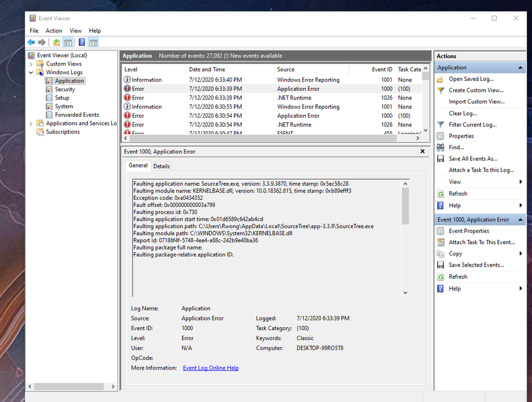Close the event preview pane with X
This screenshot has height=402, width=532.
pyautogui.click(x=422, y=151)
